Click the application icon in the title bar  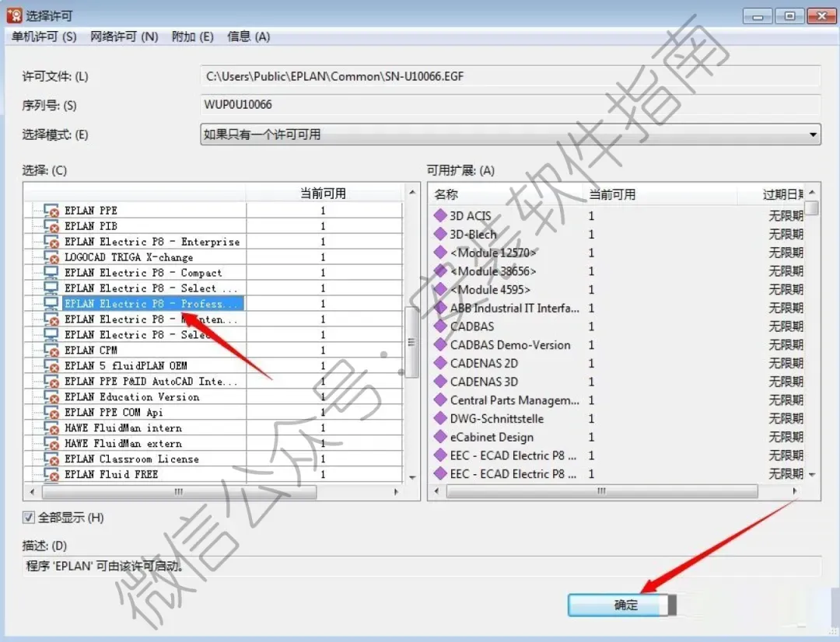[x=15, y=15]
